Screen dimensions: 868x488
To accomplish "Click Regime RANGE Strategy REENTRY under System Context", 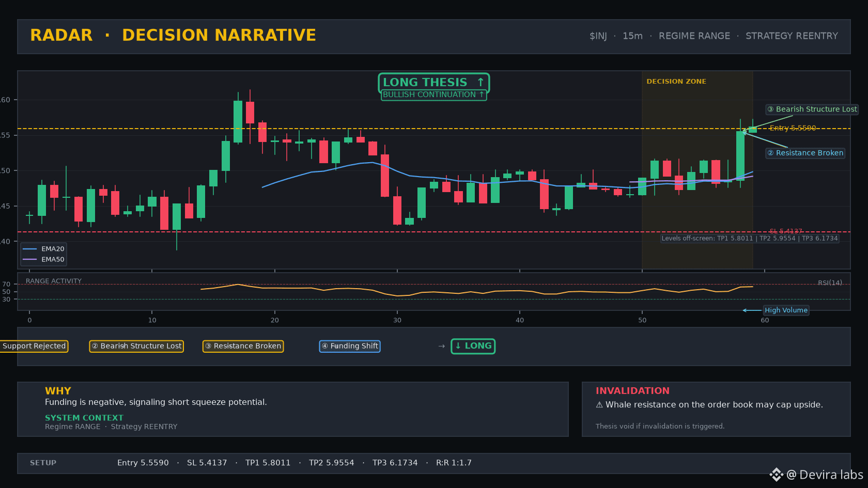I will [111, 427].
